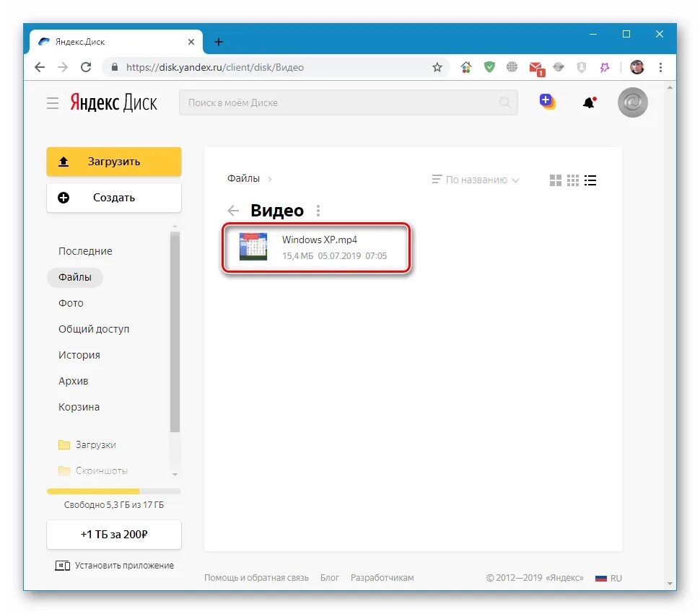Viewport: 700px width, 614px height.
Task: Click the Создать button
Action: pyautogui.click(x=114, y=198)
